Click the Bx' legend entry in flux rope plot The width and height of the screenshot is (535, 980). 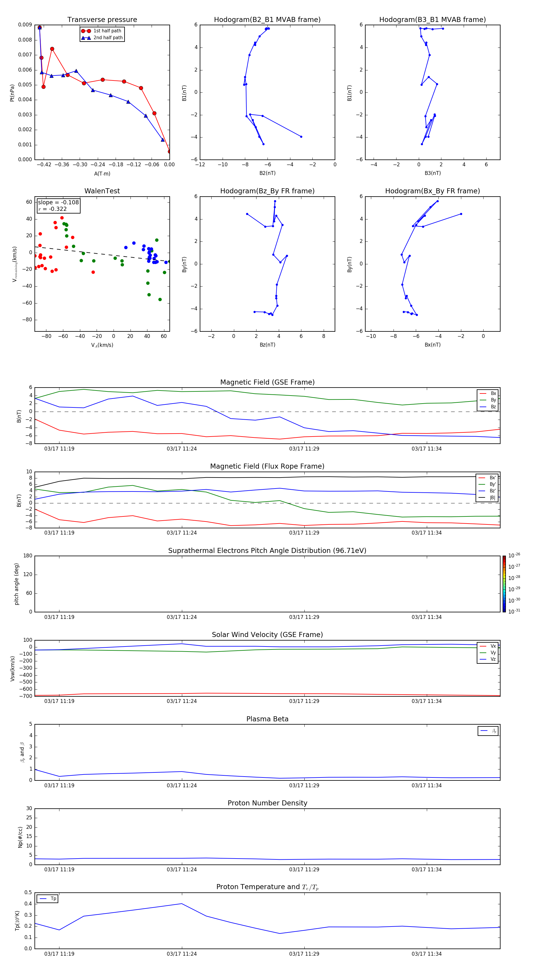click(x=487, y=478)
